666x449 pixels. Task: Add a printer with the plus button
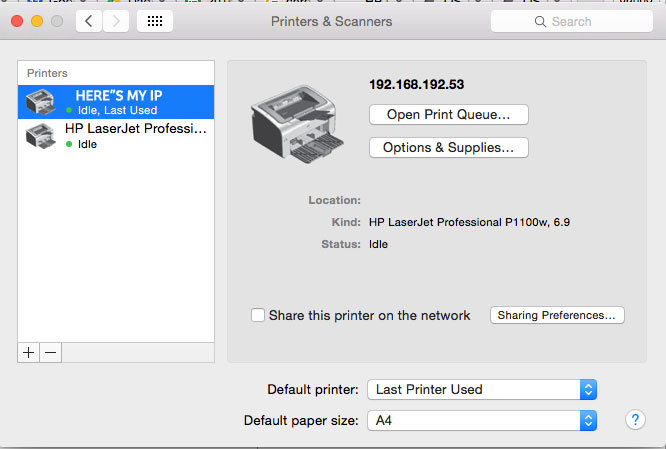28,353
